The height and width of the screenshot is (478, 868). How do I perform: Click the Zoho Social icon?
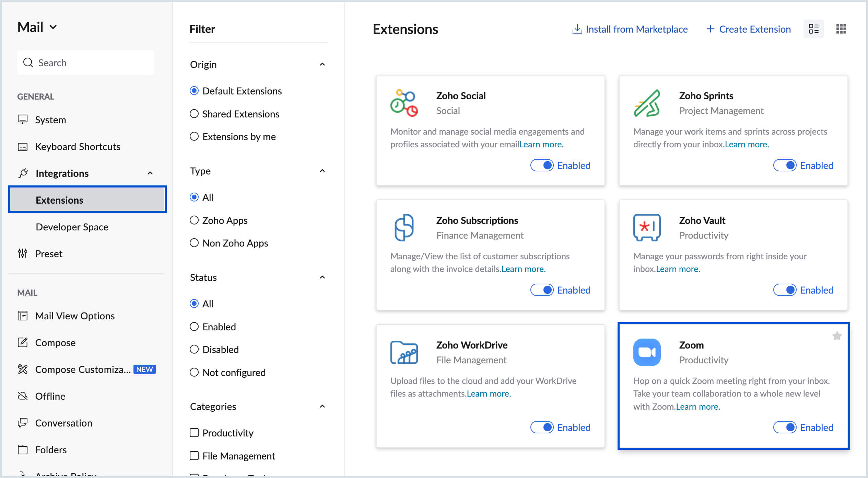coord(404,103)
